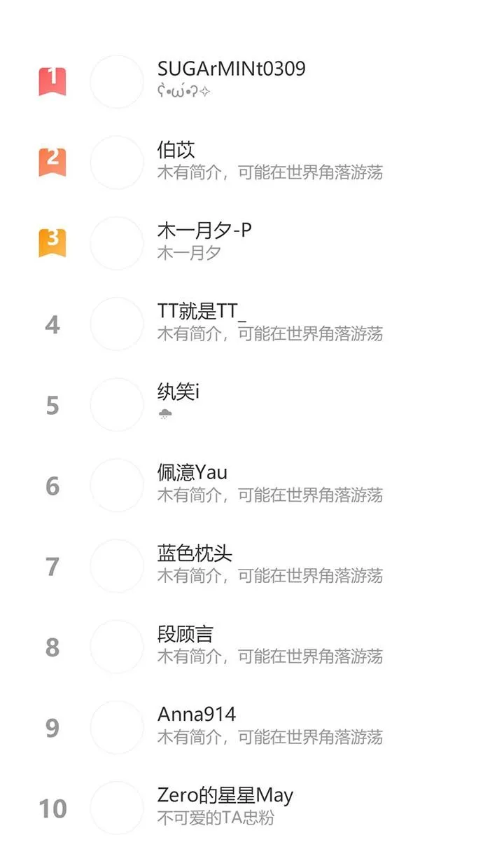Tap user 段顾言
504x868 pixels.
click(185, 634)
